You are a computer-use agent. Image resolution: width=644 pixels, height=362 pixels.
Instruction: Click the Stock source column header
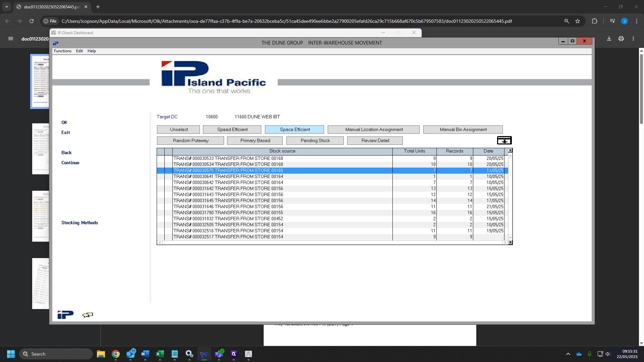click(282, 151)
